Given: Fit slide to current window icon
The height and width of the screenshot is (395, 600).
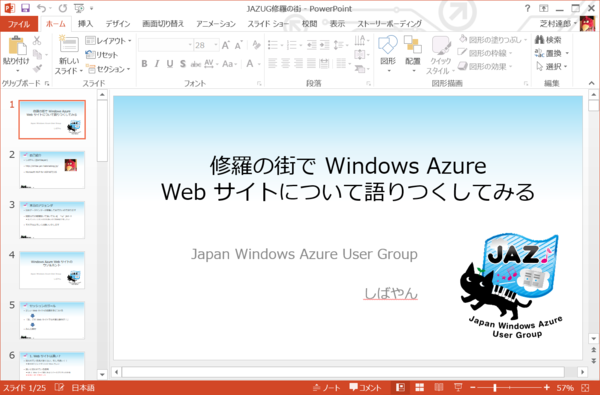Looking at the screenshot, I should (x=585, y=388).
